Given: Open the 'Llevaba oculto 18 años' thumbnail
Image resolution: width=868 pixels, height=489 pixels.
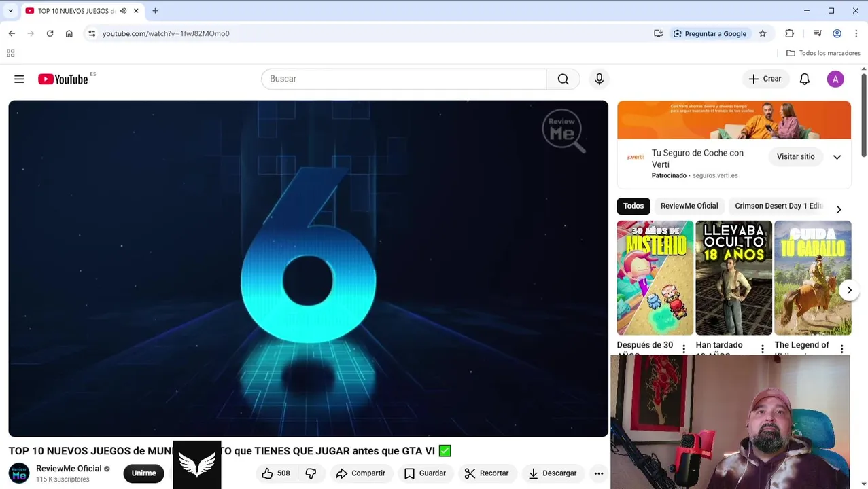Looking at the screenshot, I should click(733, 278).
